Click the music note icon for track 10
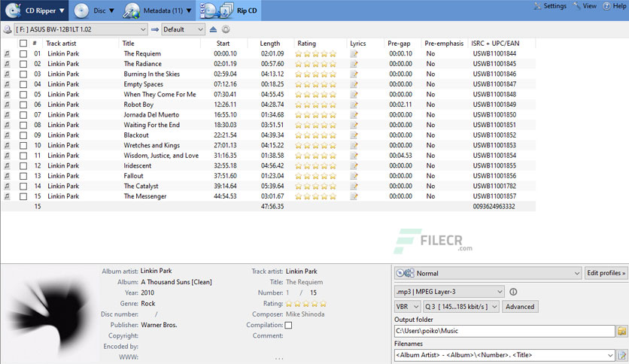629x364 pixels. click(x=7, y=145)
